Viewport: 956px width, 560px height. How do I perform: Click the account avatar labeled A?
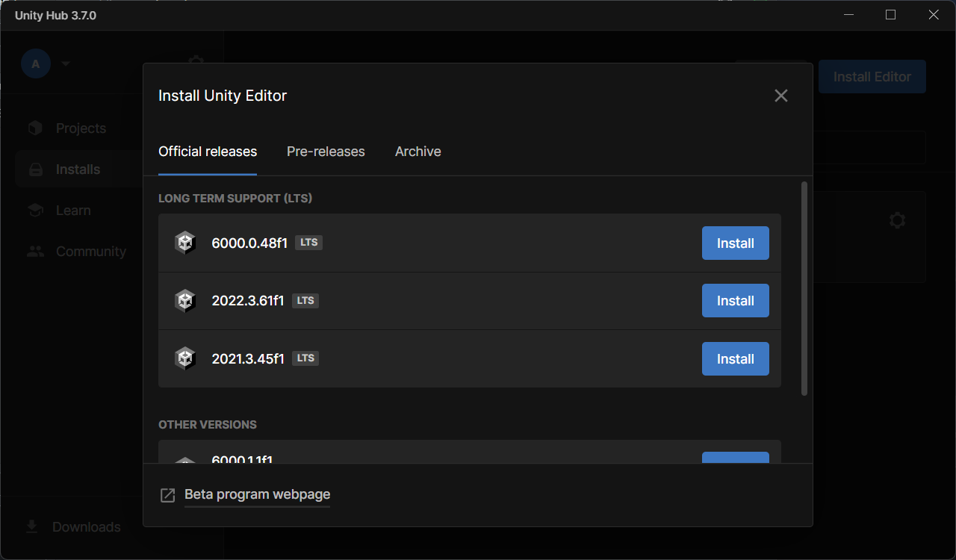pyautogui.click(x=35, y=64)
